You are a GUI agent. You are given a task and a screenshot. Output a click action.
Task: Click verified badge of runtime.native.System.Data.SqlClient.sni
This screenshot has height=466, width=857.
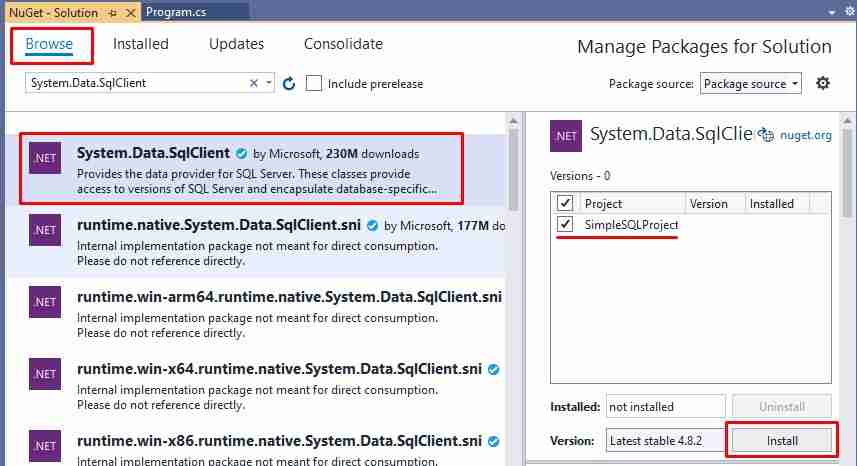[372, 226]
